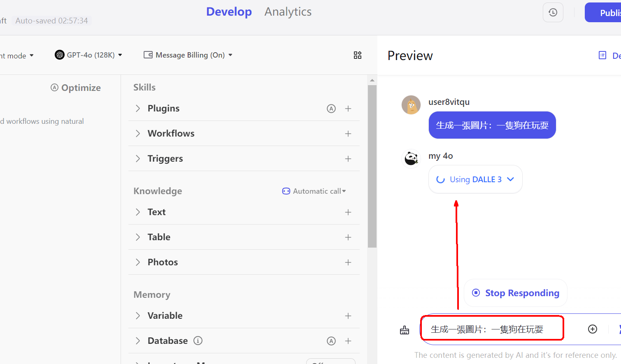Add a new plugin with the plus icon
Image resolution: width=621 pixels, height=364 pixels.
(348, 109)
